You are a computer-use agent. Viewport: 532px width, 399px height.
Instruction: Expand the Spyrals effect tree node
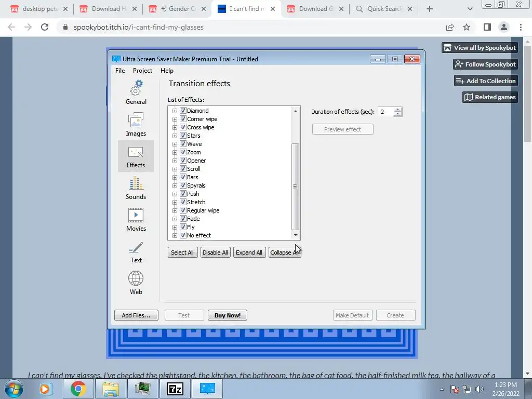point(175,185)
